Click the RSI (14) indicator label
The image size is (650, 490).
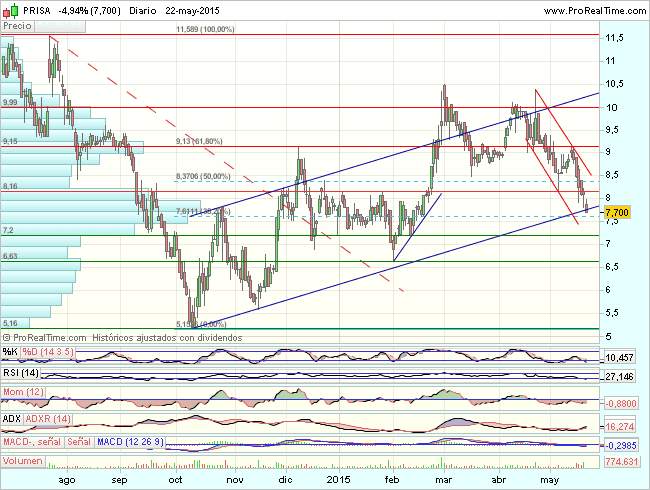[x=21, y=373]
